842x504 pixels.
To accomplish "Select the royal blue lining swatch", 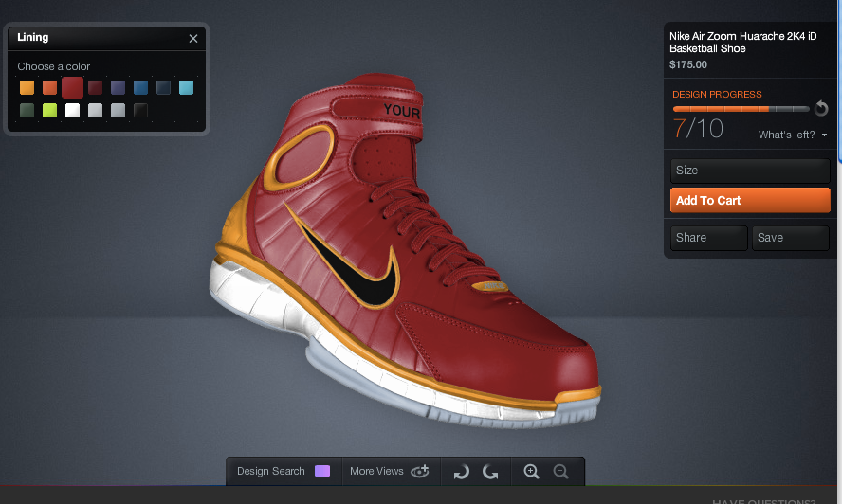I will tap(140, 87).
